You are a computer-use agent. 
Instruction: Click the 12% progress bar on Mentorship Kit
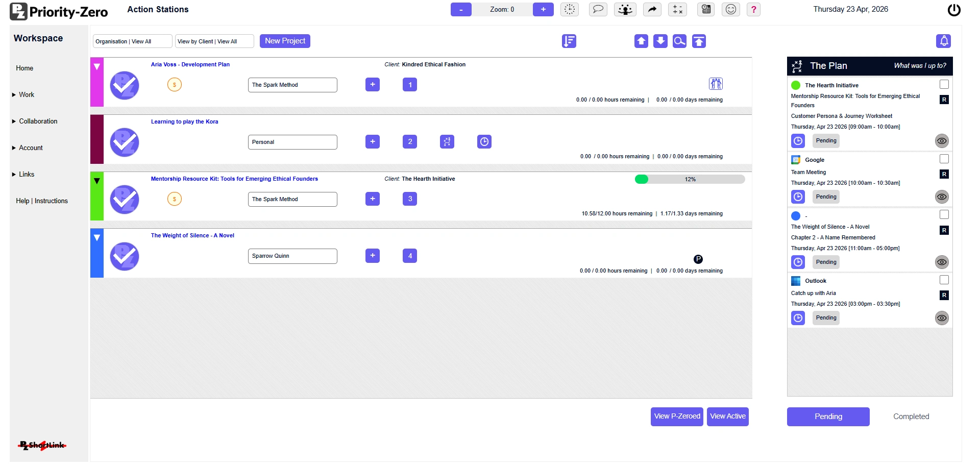(x=690, y=179)
